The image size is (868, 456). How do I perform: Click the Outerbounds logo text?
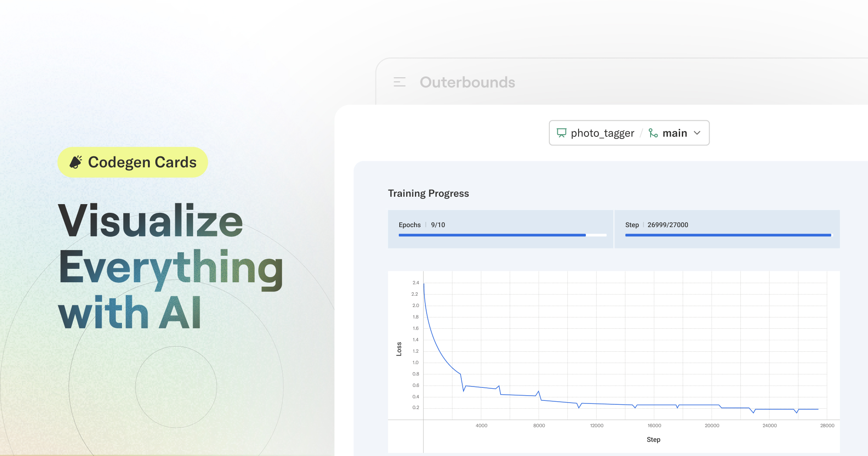pos(467,82)
